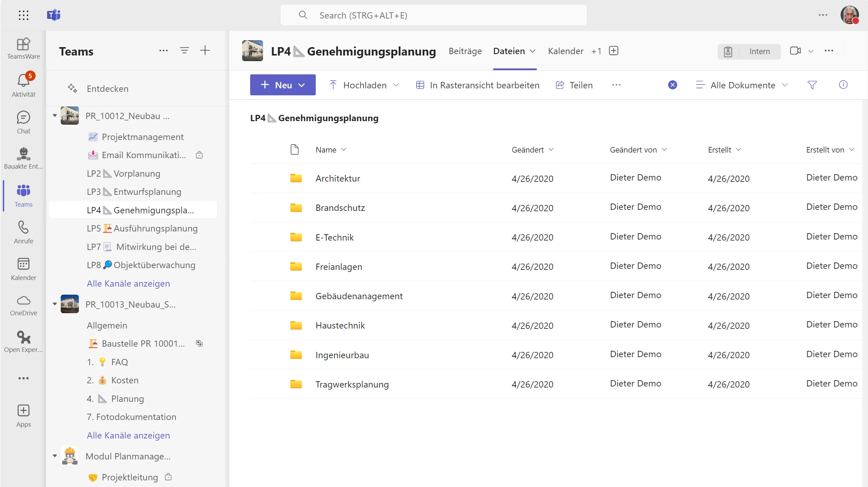Collapse PR_10013_Neubau_S team
The width and height of the screenshot is (868, 487).
pos(55,304)
